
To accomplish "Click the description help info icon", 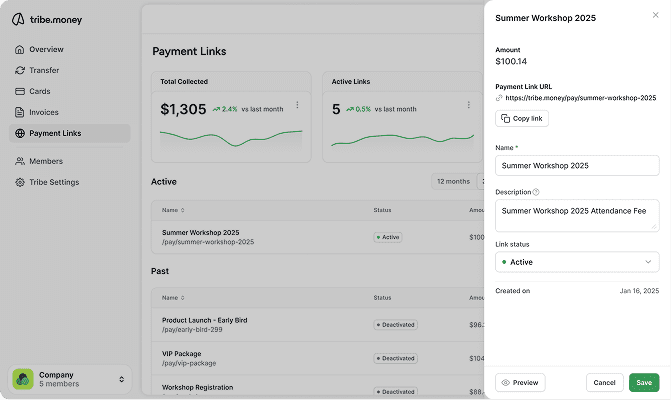I will pos(536,192).
